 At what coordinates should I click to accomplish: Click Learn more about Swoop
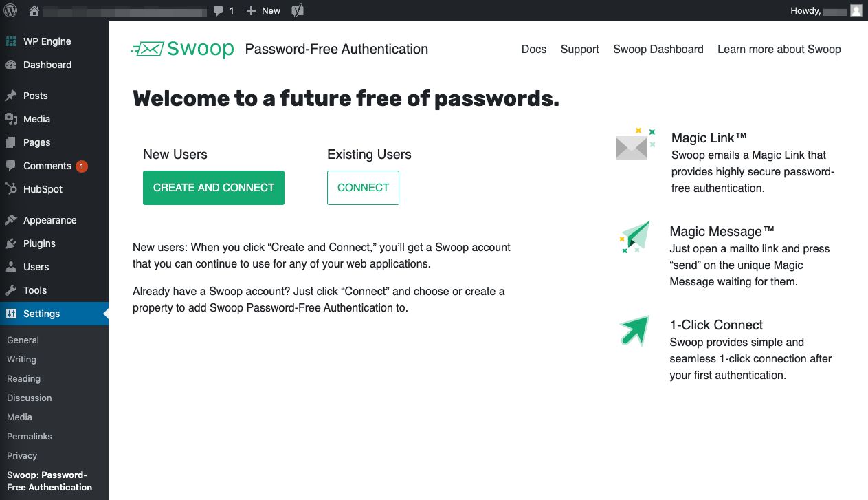[x=779, y=49]
